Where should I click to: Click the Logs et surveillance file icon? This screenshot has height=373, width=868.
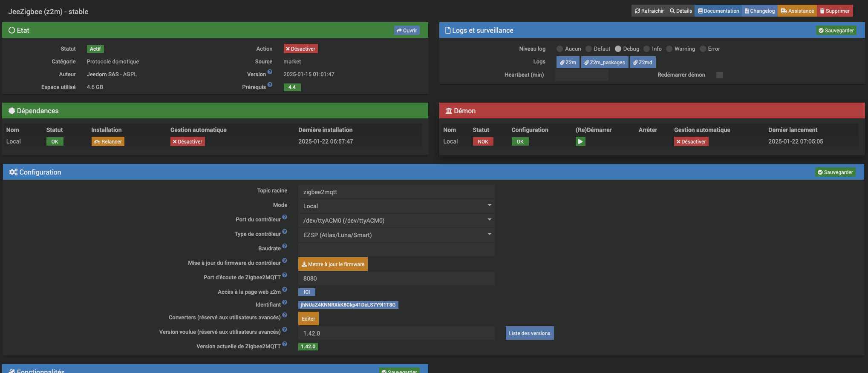pyautogui.click(x=448, y=30)
